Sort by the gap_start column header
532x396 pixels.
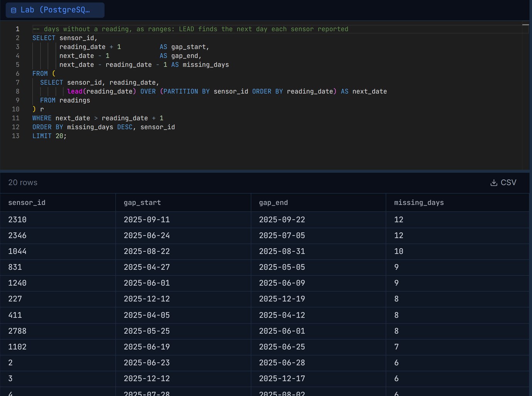pos(183,203)
